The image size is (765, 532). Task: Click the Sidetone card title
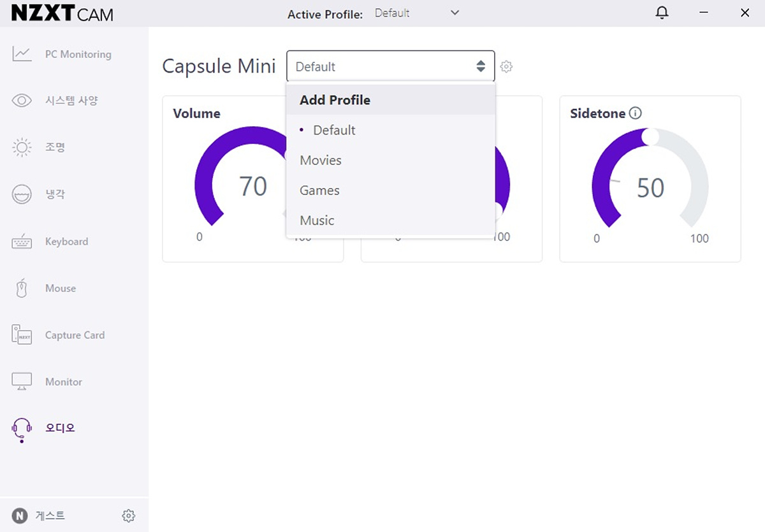[597, 113]
